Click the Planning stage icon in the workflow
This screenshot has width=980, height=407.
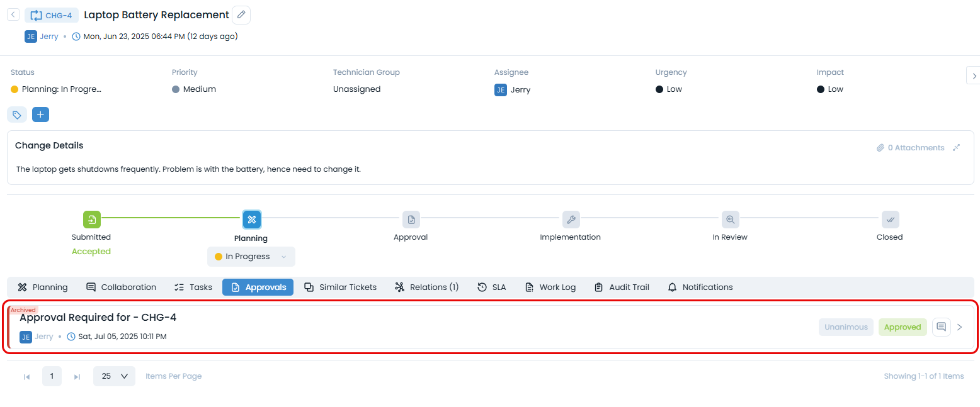tap(251, 220)
